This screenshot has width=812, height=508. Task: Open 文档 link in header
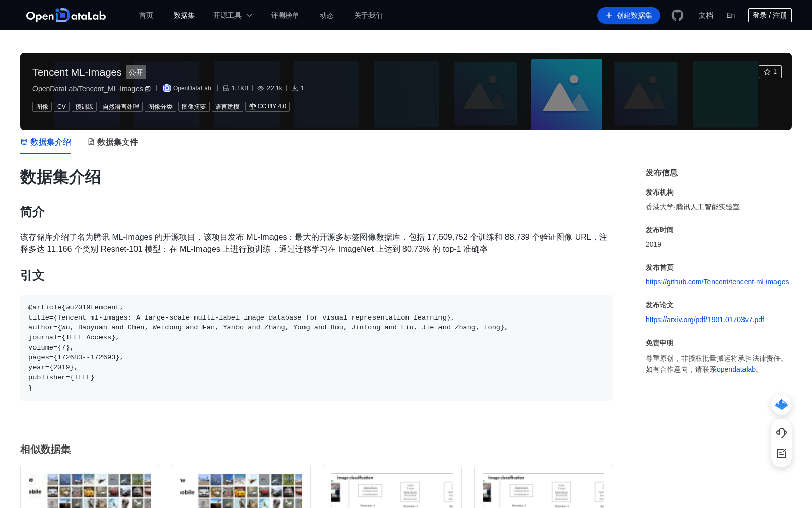pos(706,15)
